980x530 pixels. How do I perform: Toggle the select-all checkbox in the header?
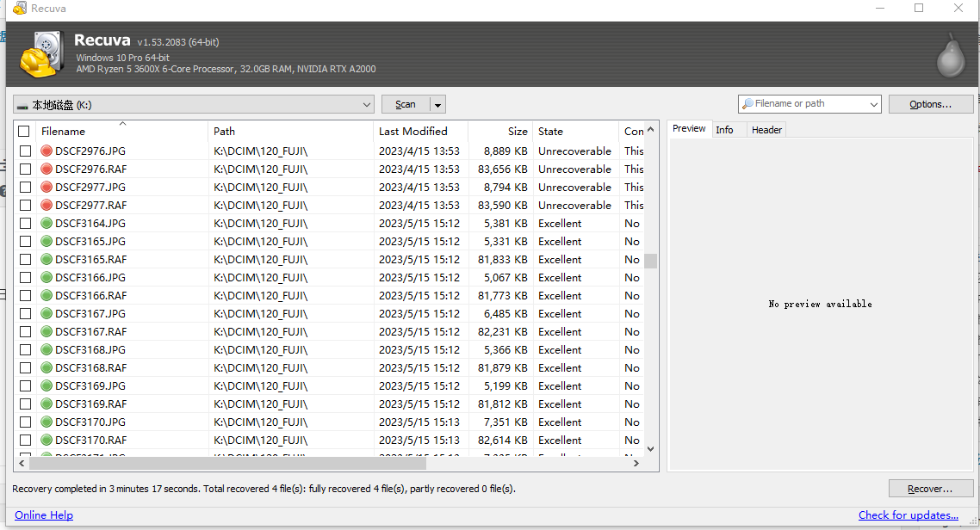[24, 131]
